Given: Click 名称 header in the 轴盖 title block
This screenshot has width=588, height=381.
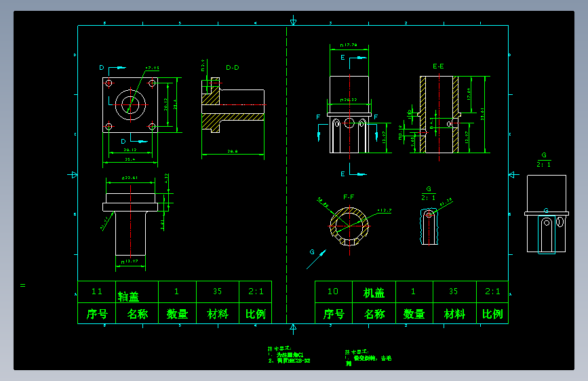Looking at the screenshot, I should [137, 314].
